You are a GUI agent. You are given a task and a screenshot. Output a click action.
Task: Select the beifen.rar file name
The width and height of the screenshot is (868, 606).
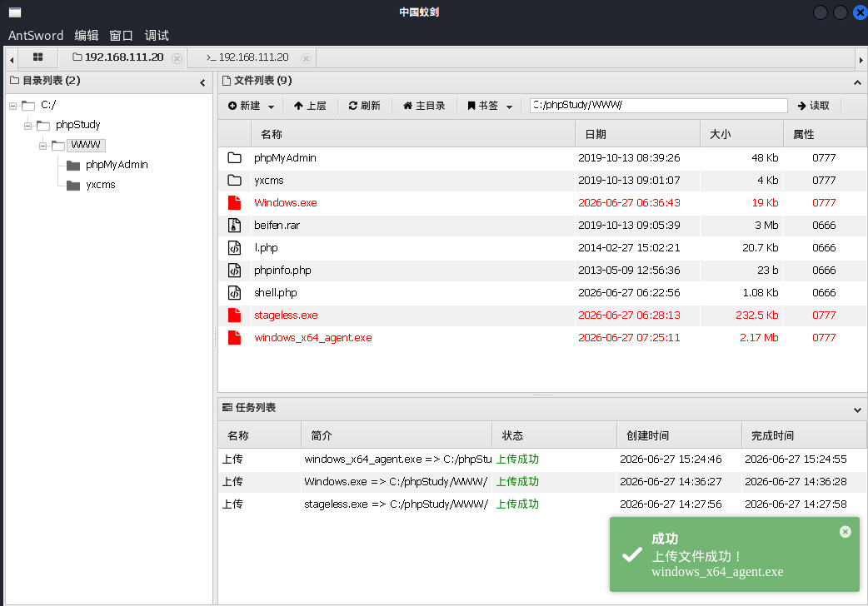point(277,226)
